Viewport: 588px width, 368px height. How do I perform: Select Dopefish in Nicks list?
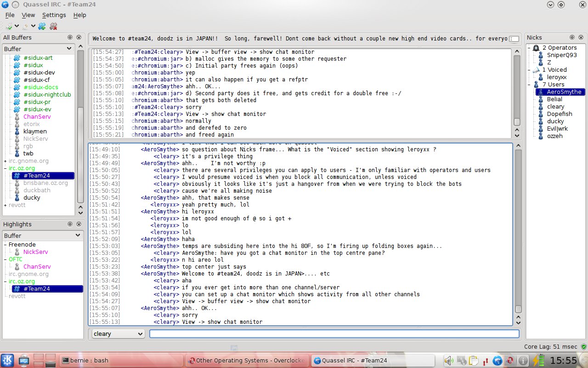(560, 114)
